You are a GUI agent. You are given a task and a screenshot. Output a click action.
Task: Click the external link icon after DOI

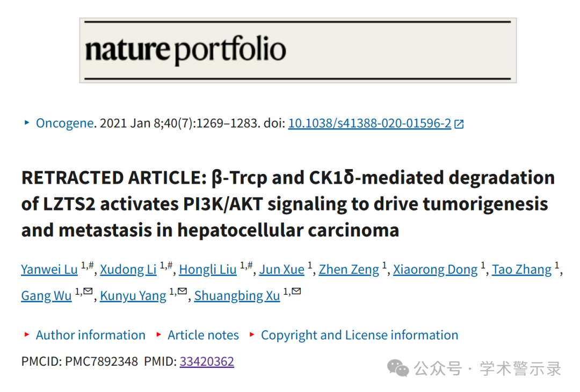pos(459,124)
